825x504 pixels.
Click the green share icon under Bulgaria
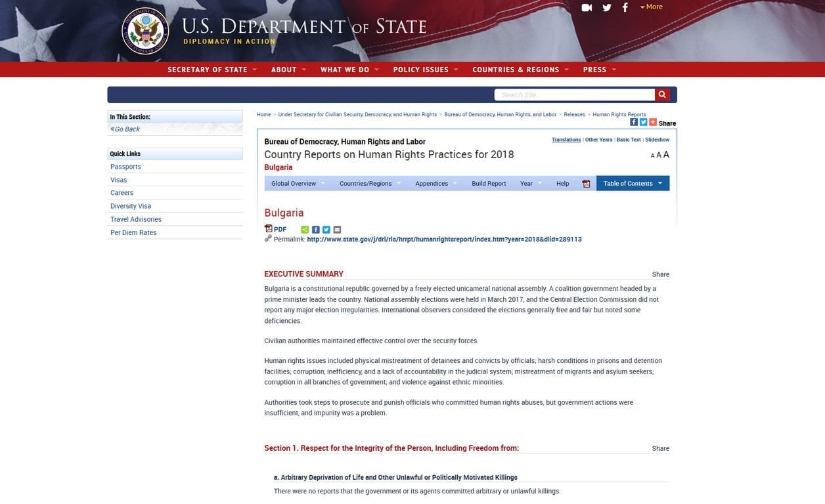(x=305, y=230)
